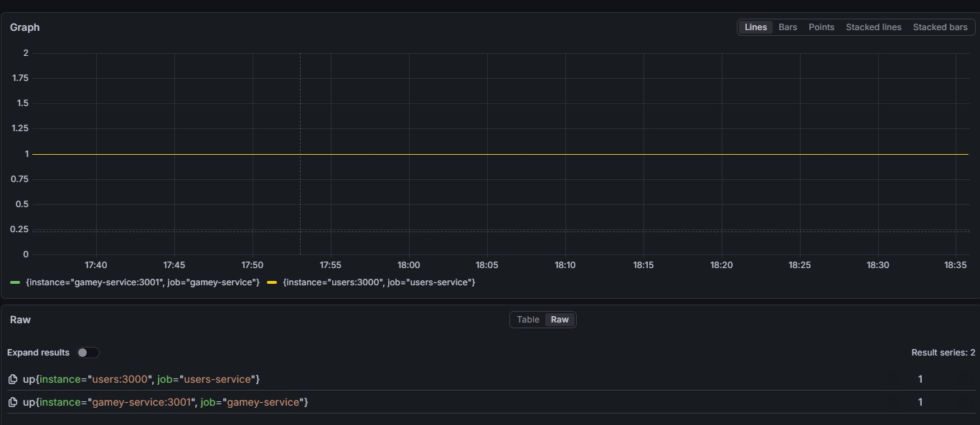Click the yellow users-service legend marker
The height and width of the screenshot is (425, 980).
[x=272, y=282]
